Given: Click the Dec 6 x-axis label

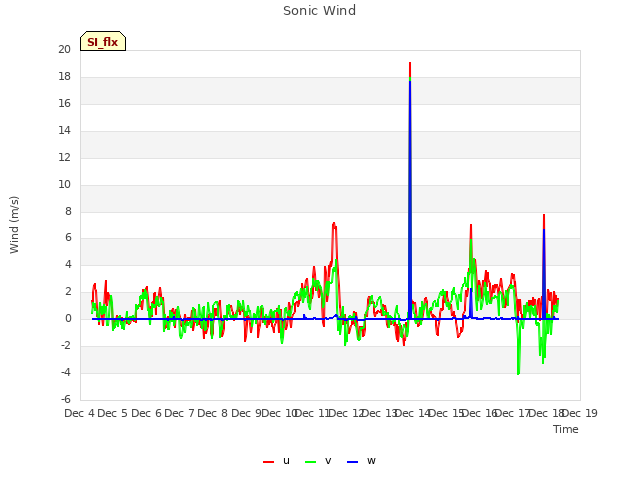Looking at the screenshot, I should (x=147, y=413).
